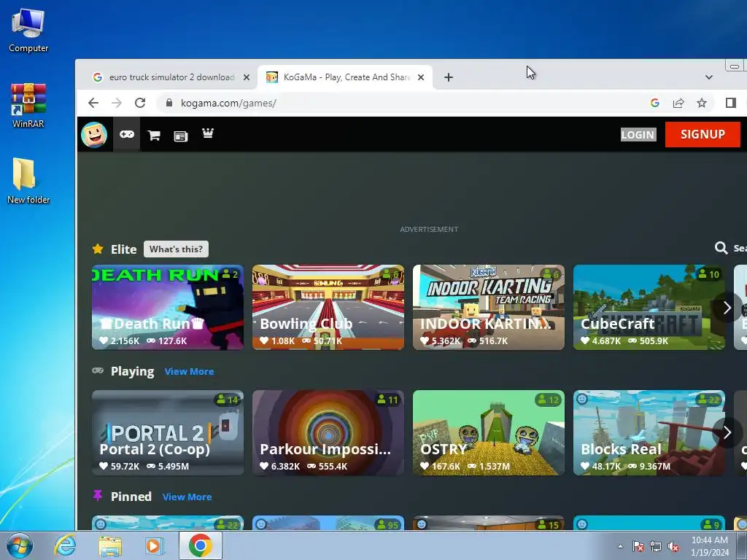Open the Action Center flag tray icon

(638, 546)
